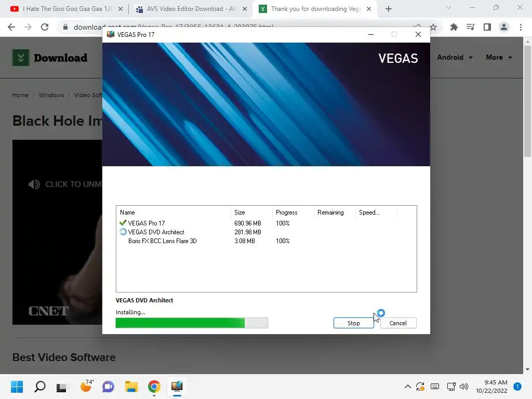Click the Speed column header
This screenshot has width=532, height=399.
point(376,212)
